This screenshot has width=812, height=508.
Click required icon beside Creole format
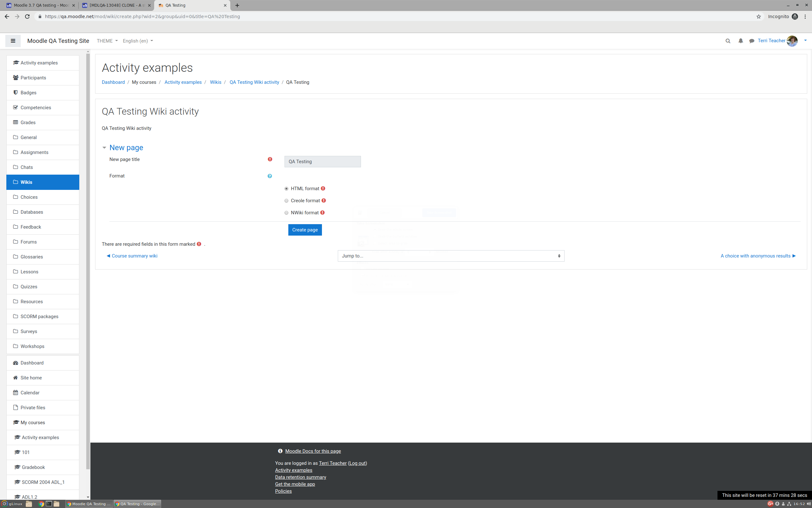[324, 201]
